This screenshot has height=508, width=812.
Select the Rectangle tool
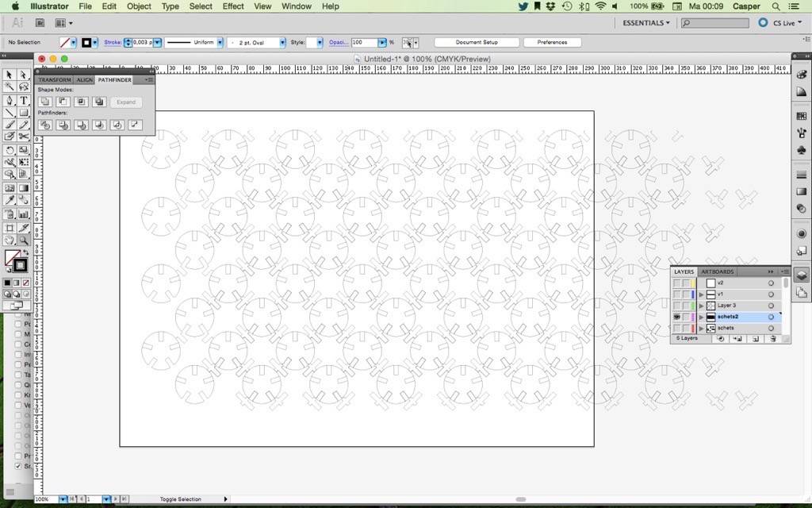tap(23, 113)
